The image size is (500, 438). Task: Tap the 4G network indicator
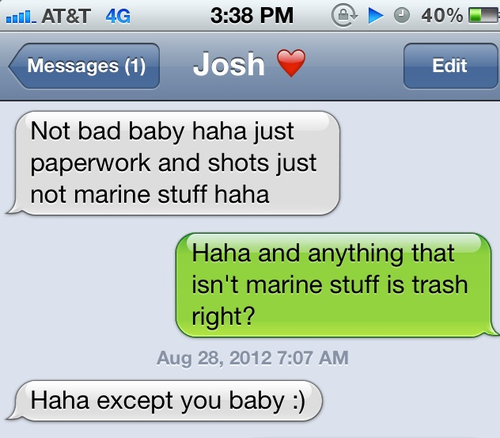(x=118, y=16)
